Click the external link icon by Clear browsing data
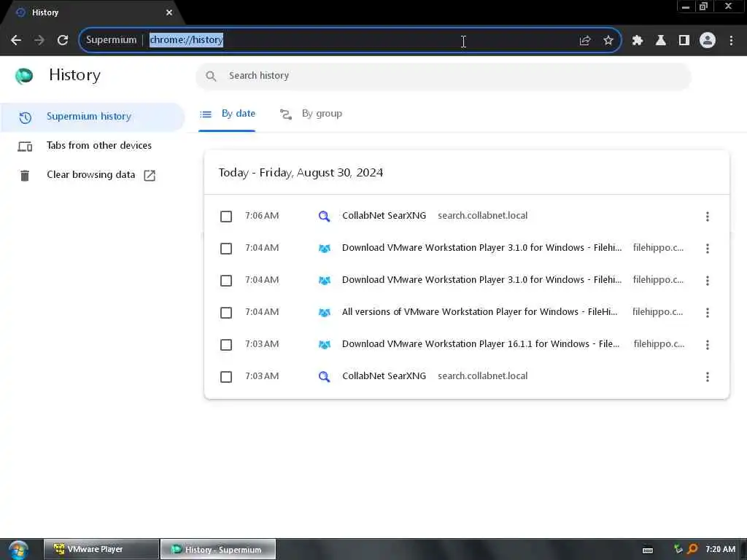Image resolution: width=747 pixels, height=560 pixels. tap(150, 175)
